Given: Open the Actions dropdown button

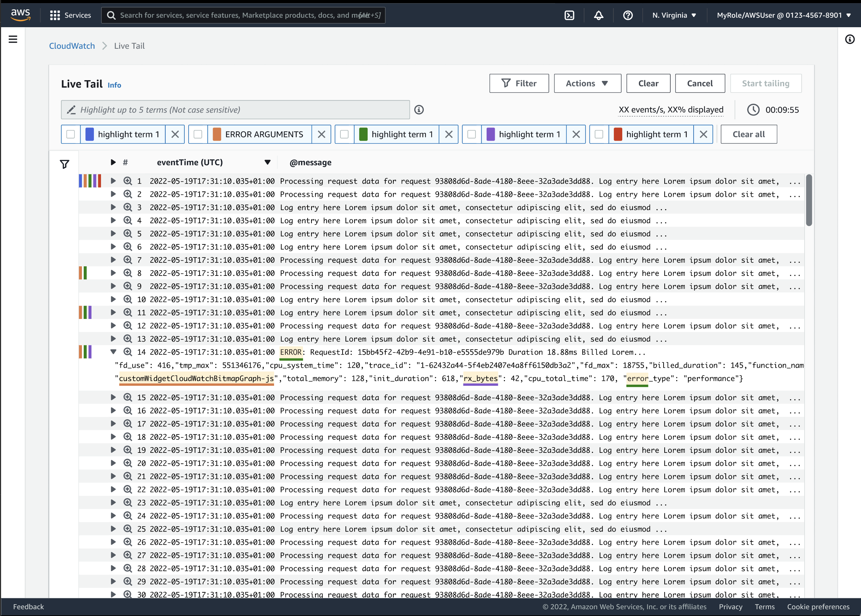Looking at the screenshot, I should click(x=587, y=83).
